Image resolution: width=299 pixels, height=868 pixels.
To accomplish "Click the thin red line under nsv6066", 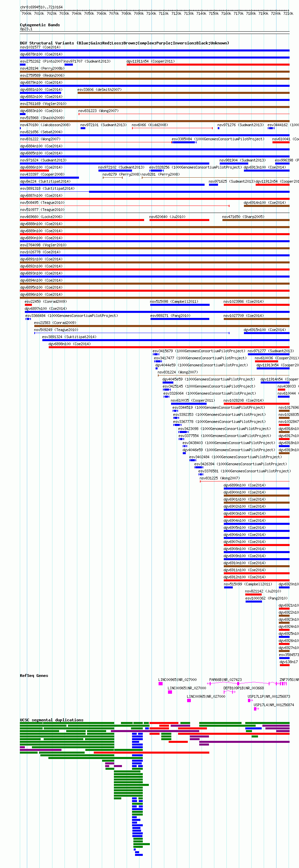I will 172,128.
